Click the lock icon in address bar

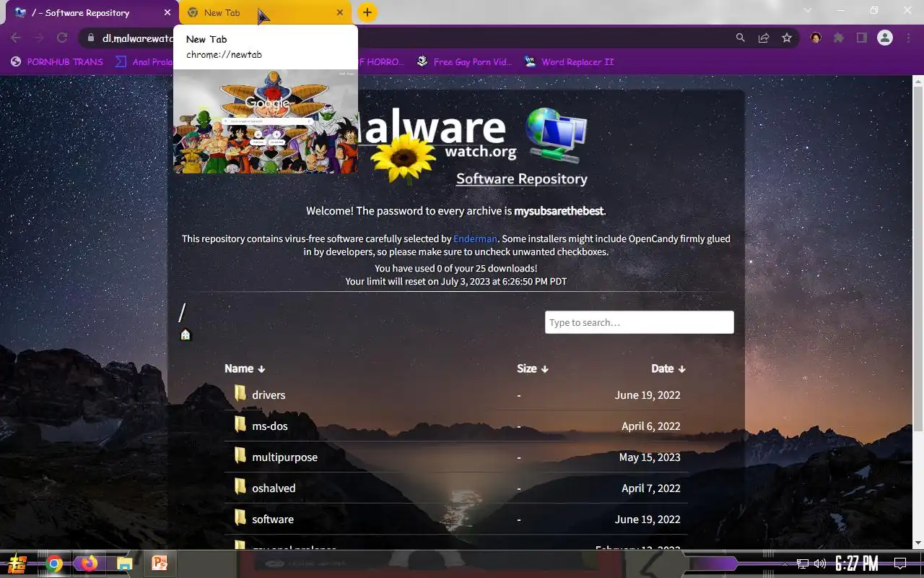click(90, 38)
